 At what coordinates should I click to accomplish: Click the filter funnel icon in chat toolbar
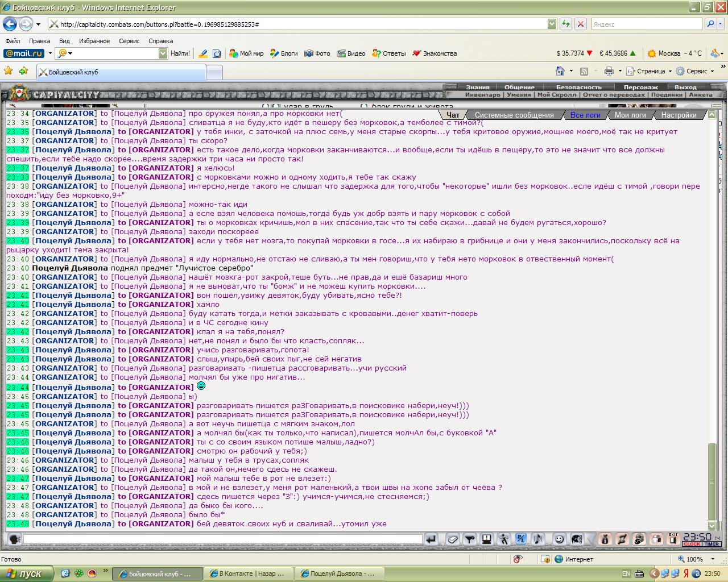tap(470, 539)
